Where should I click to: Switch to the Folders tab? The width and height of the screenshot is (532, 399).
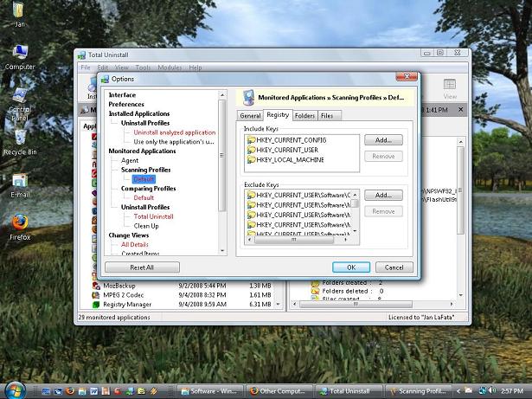click(x=304, y=116)
